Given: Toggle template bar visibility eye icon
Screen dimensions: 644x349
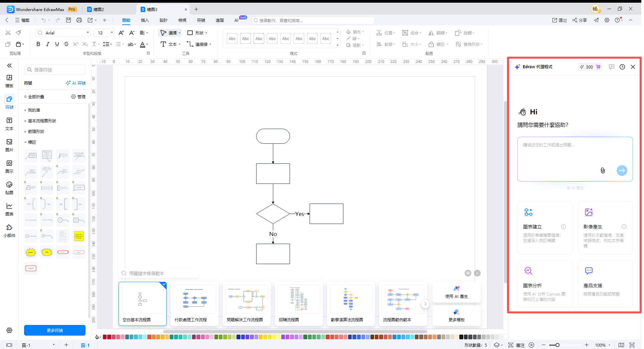Looking at the screenshot, I should coord(468,273).
